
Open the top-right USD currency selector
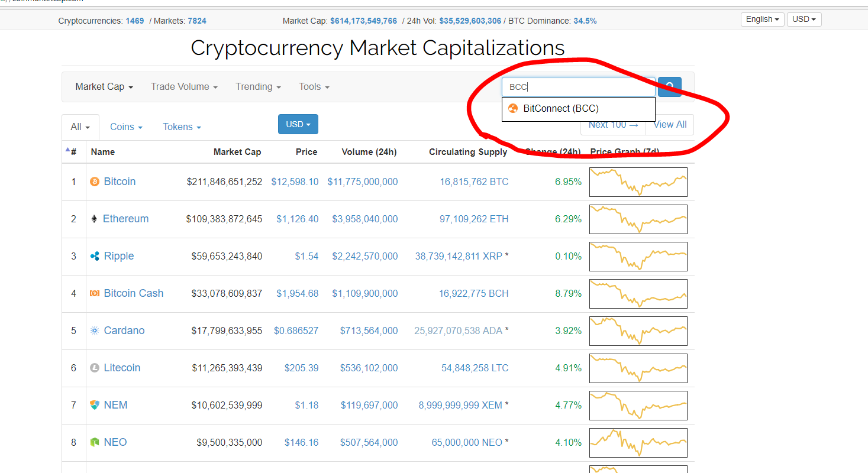(x=804, y=19)
